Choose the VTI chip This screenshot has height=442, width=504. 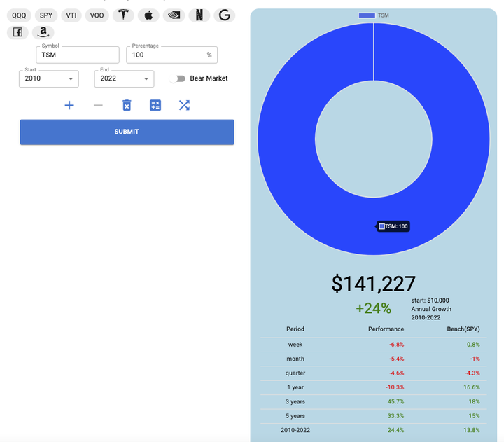(71, 15)
